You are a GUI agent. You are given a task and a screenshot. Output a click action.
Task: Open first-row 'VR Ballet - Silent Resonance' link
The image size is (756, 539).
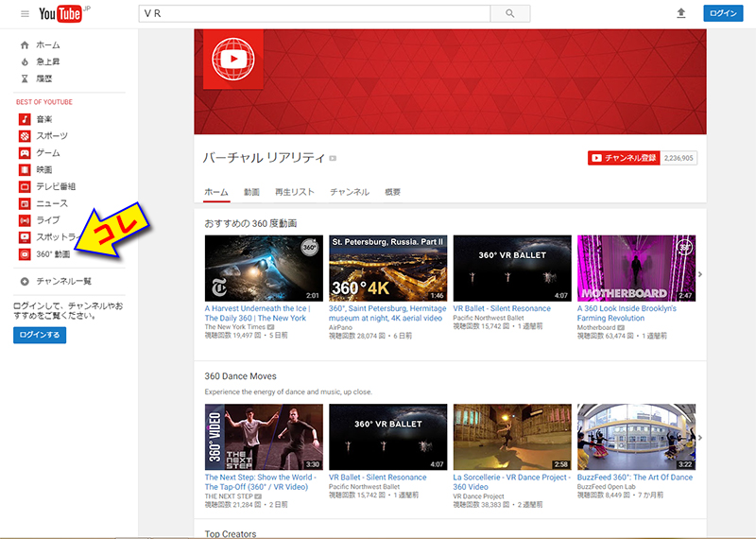(502, 308)
